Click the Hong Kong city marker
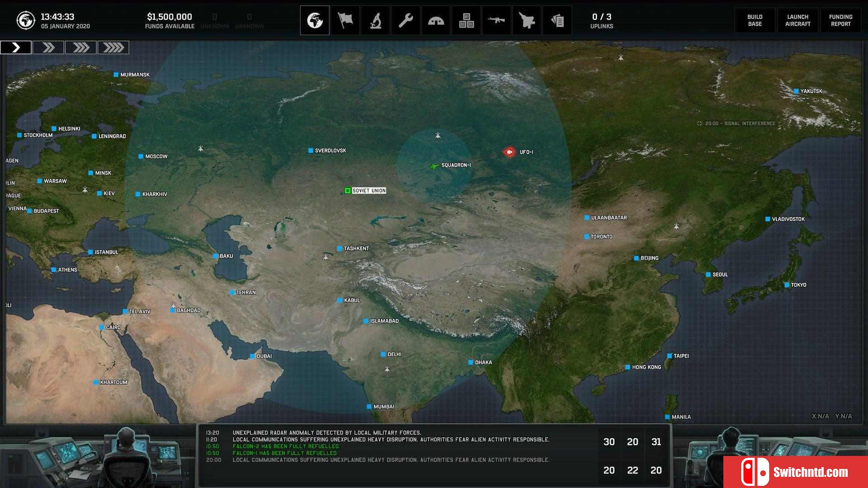This screenshot has height=488, width=868. 627,367
